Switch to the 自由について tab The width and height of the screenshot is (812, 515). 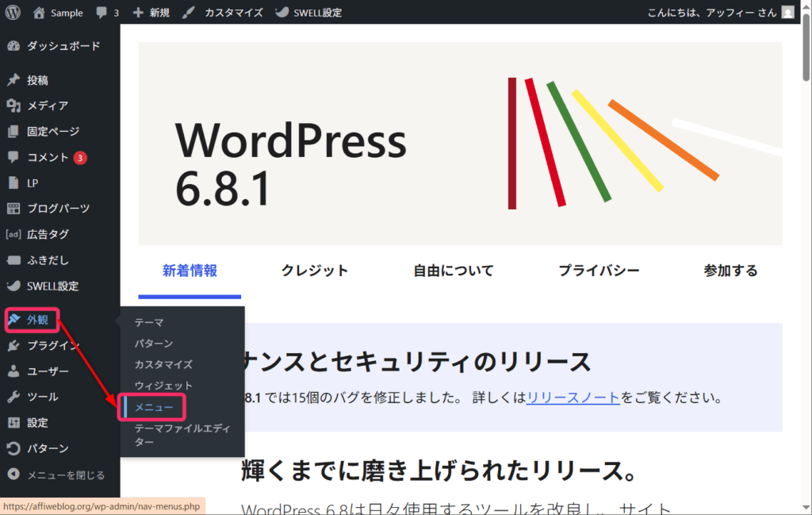[x=453, y=271]
